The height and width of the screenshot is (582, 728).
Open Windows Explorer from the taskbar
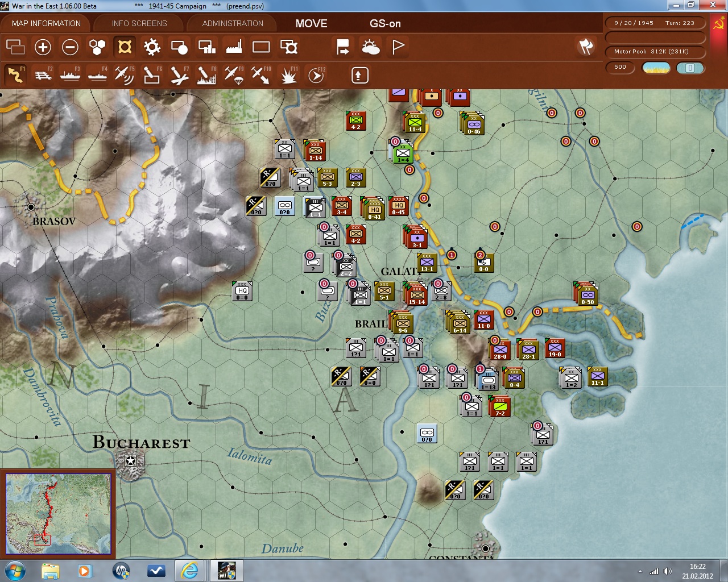click(x=51, y=571)
